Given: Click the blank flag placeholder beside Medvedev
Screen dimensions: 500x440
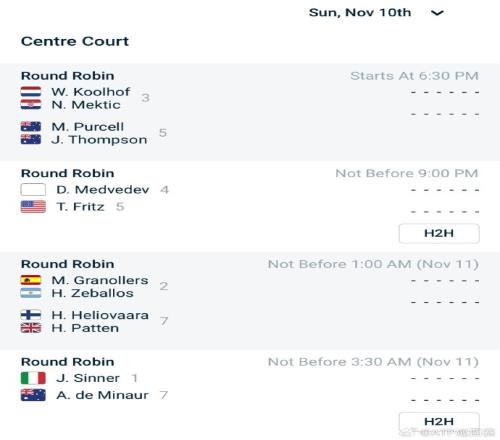Looking at the screenshot, I should point(33,190).
